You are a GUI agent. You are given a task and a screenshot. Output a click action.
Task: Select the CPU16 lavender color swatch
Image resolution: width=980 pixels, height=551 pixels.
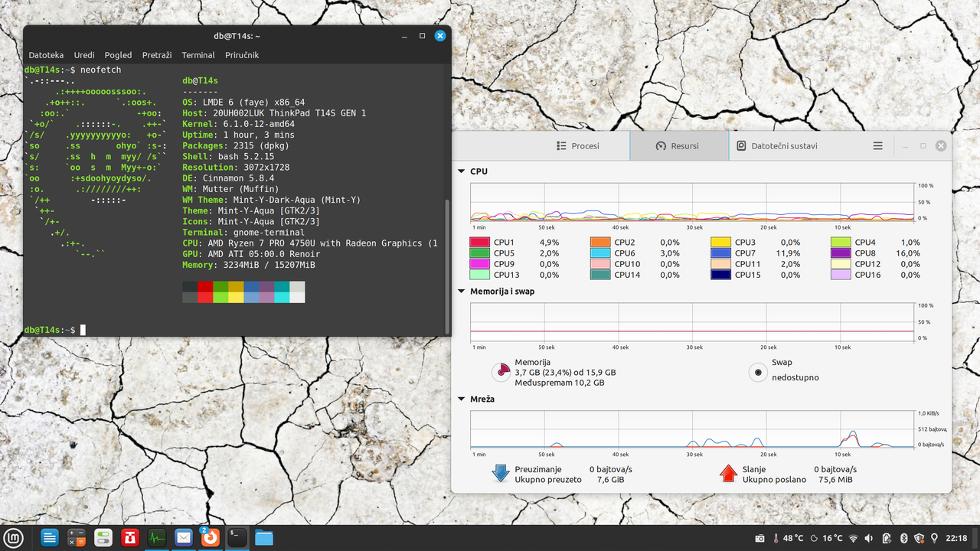point(841,275)
